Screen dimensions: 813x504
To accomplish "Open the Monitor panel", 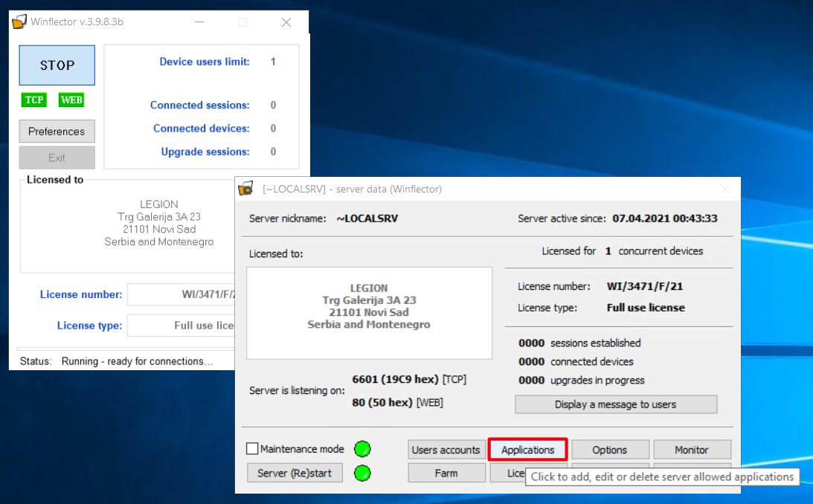I will point(691,450).
